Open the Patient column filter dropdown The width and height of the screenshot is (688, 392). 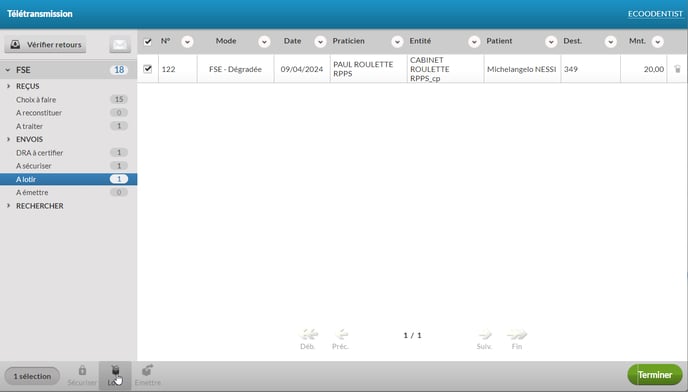click(551, 42)
